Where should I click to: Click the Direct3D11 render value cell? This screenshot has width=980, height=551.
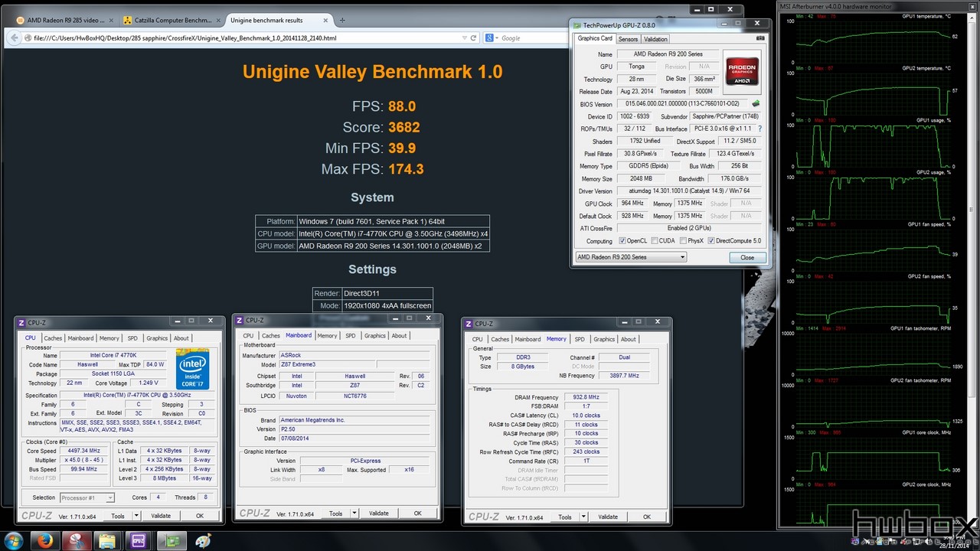pyautogui.click(x=387, y=293)
